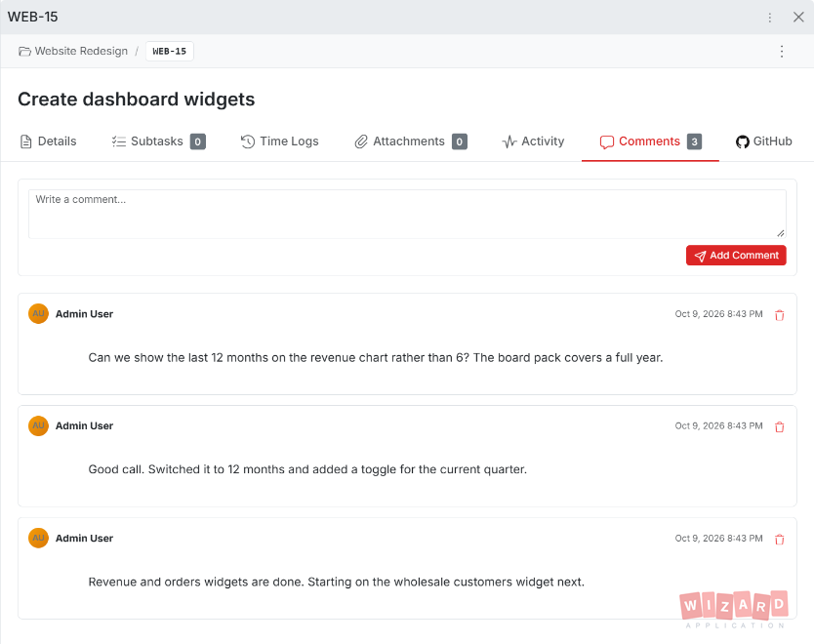This screenshot has height=644, width=814.
Task: Open the Attachments tab
Action: tap(411, 141)
